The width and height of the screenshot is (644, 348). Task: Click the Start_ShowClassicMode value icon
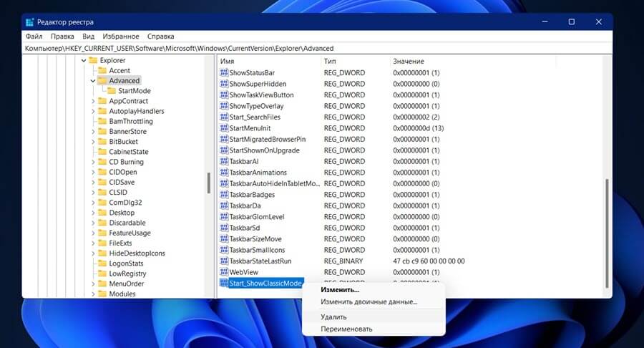pyautogui.click(x=224, y=283)
